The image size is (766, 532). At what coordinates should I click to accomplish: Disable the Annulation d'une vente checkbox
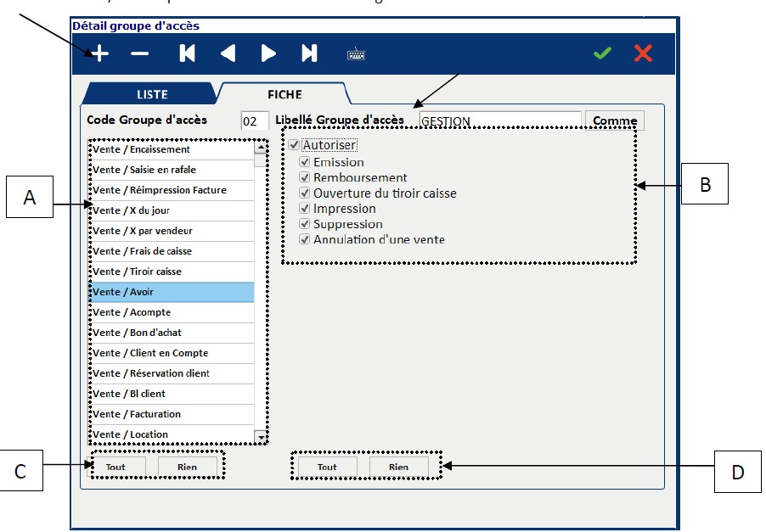305,240
